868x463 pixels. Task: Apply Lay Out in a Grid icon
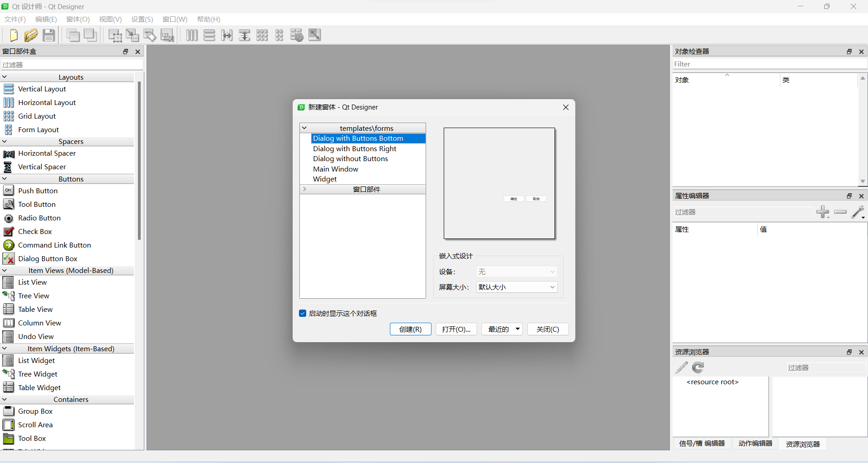click(x=262, y=35)
